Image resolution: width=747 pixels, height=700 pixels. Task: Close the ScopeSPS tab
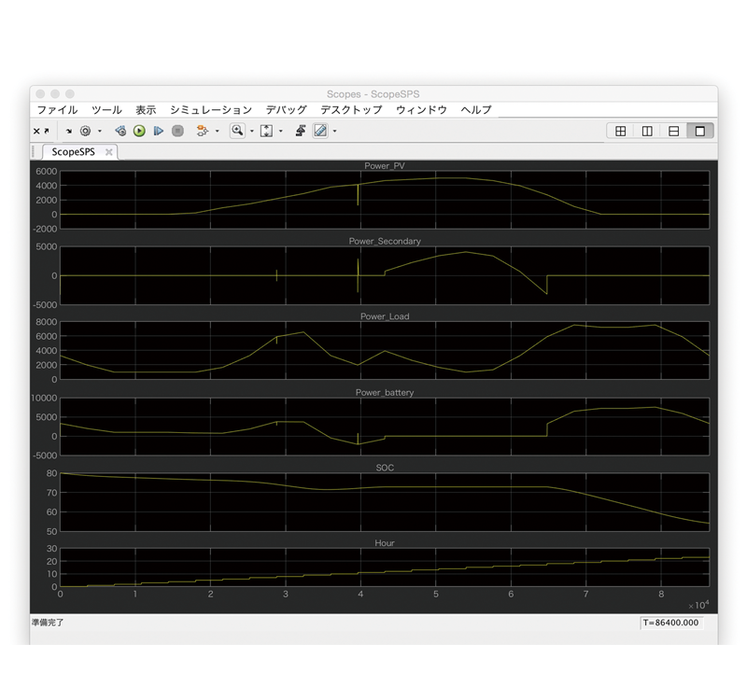coord(109,152)
